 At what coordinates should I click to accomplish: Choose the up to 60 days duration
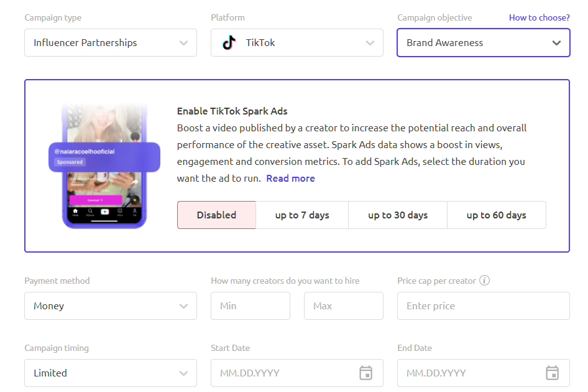pyautogui.click(x=497, y=215)
